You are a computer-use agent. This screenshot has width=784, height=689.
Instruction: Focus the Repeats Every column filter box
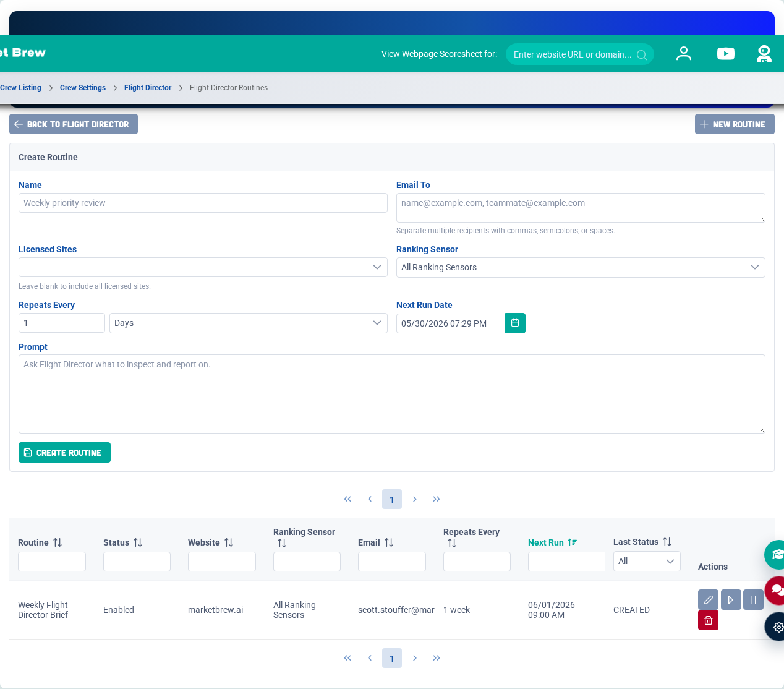tap(477, 562)
